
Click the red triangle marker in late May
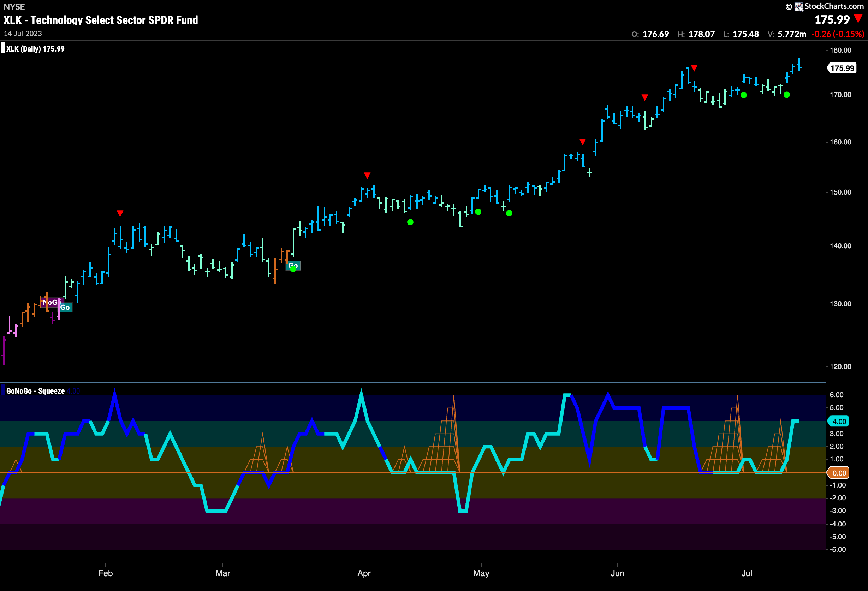[x=583, y=142]
